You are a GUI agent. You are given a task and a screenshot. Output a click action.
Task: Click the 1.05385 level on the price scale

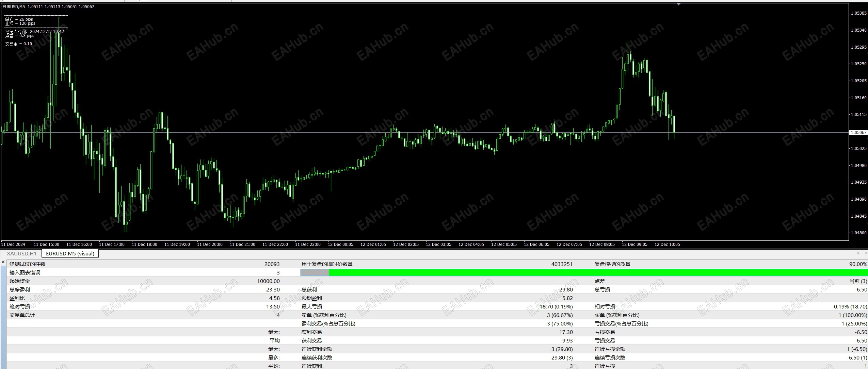pyautogui.click(x=858, y=13)
